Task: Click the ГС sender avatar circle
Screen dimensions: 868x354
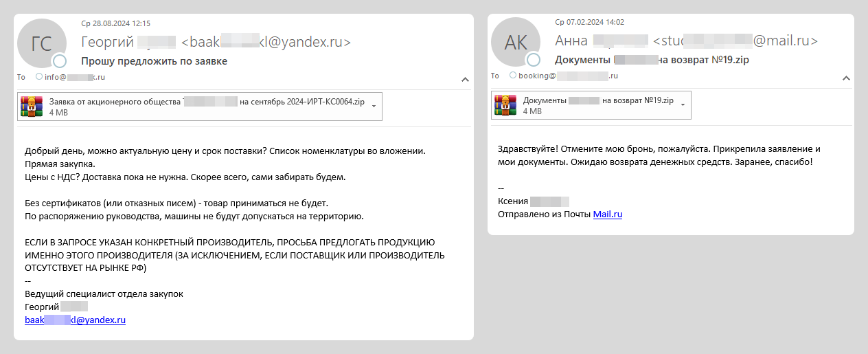Action: click(x=42, y=43)
